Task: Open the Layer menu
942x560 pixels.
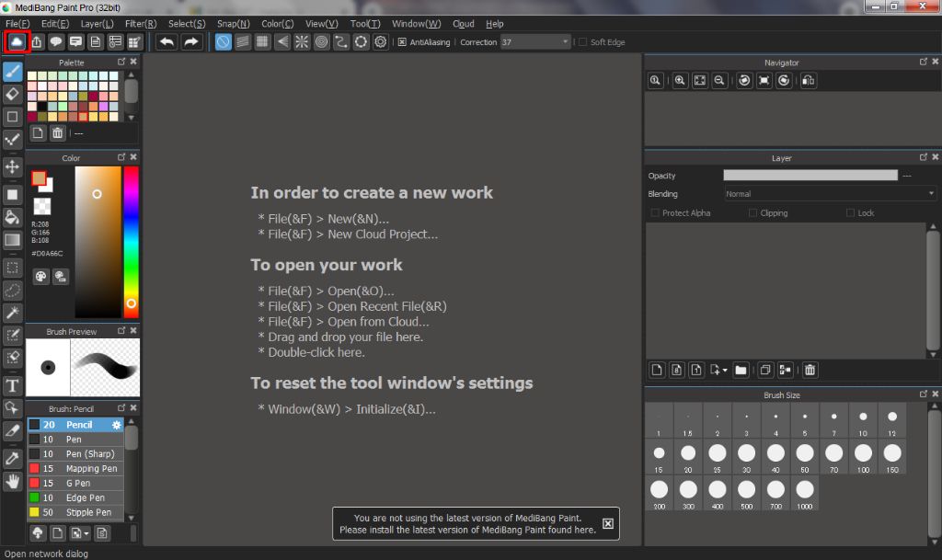Action: [97, 23]
